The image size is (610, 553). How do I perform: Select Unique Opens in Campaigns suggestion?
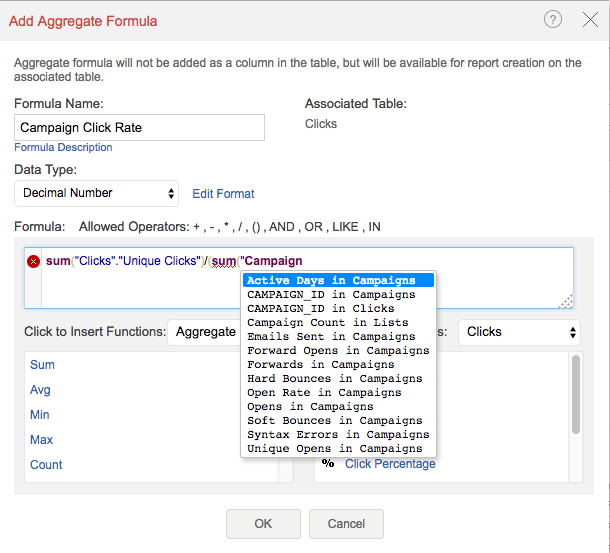click(334, 449)
